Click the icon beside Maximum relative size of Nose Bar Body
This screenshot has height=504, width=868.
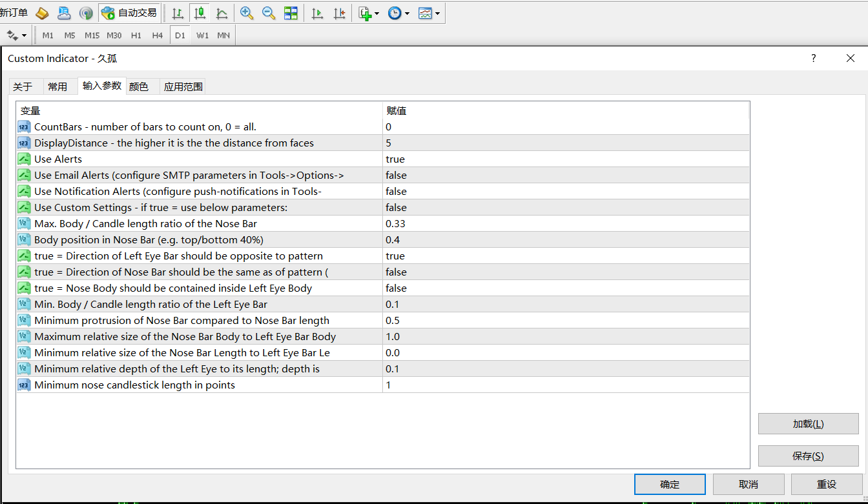coord(24,336)
